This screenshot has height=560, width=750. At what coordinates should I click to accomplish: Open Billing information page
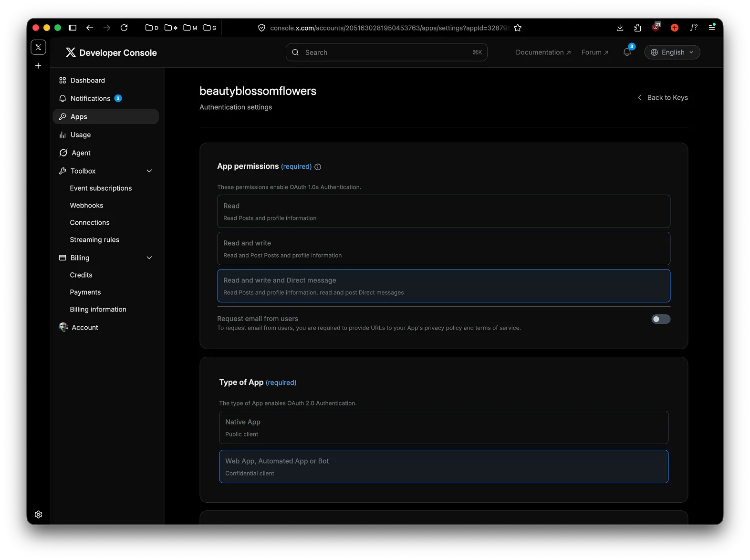click(98, 309)
